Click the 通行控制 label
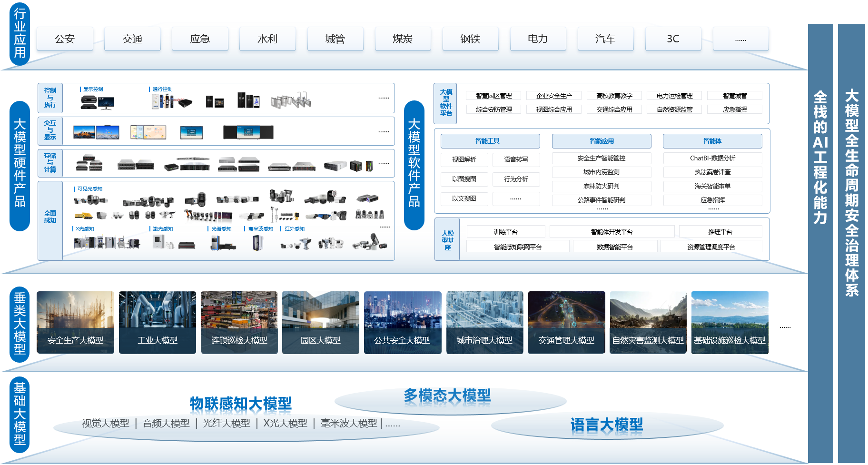Image resolution: width=868 pixels, height=465 pixels. tap(162, 89)
